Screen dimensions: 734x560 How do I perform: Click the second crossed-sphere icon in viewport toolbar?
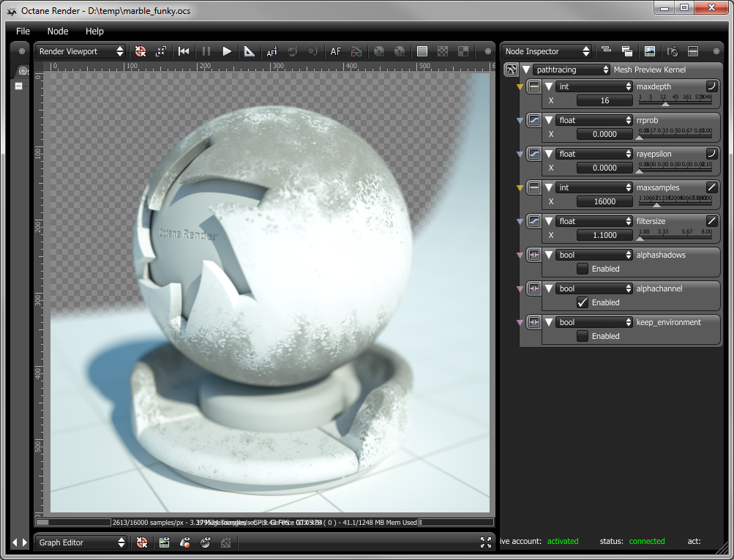click(x=400, y=51)
